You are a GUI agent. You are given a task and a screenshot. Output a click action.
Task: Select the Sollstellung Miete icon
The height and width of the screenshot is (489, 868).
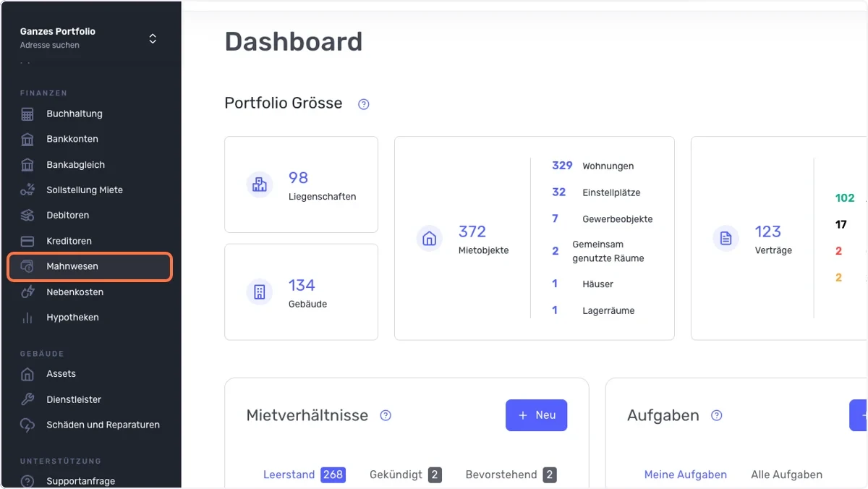pos(27,190)
